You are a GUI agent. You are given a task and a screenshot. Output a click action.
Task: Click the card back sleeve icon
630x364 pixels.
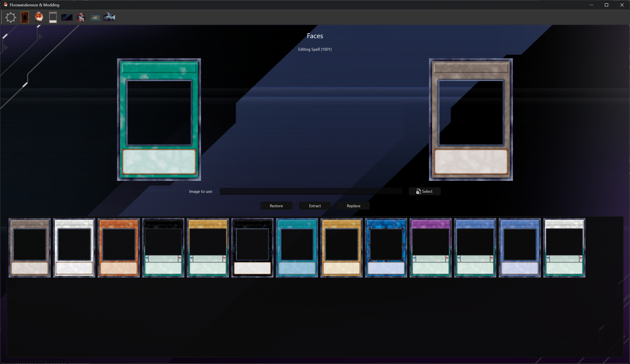point(25,17)
